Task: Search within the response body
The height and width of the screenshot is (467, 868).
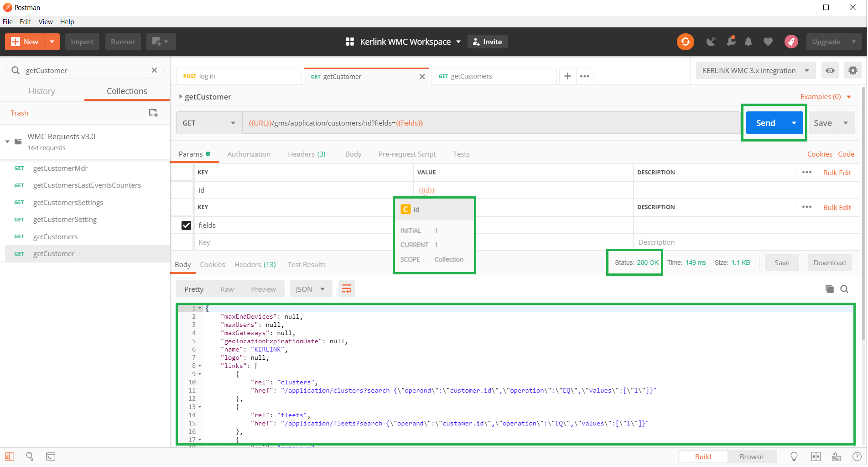Action: (844, 289)
